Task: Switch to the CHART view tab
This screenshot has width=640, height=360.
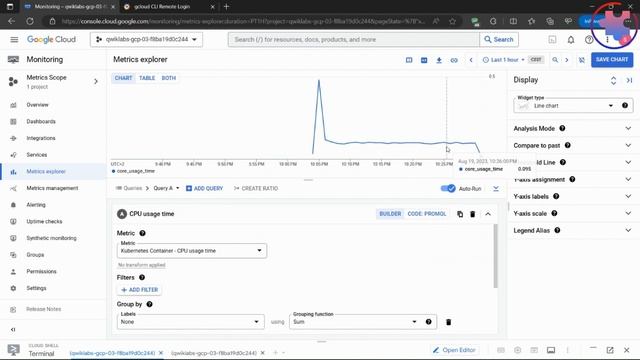Action: coord(123,78)
